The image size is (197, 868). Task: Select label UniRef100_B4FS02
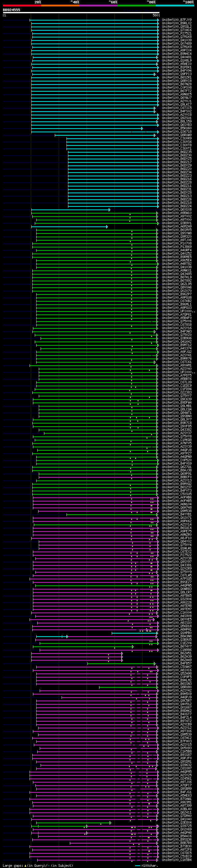(x=177, y=111)
